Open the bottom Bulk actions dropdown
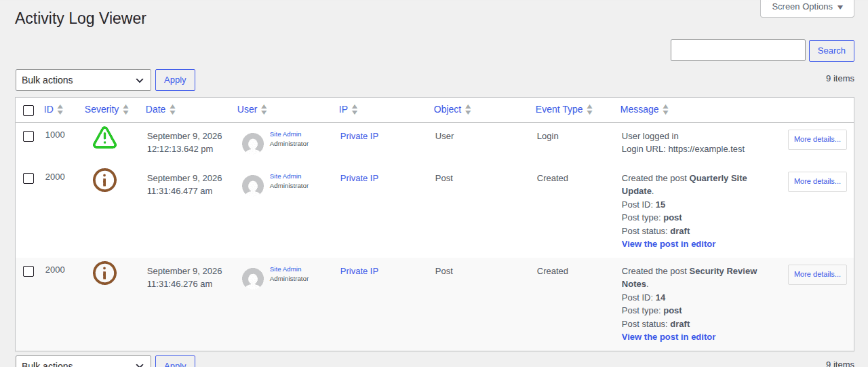This screenshot has height=367, width=868. [x=83, y=362]
